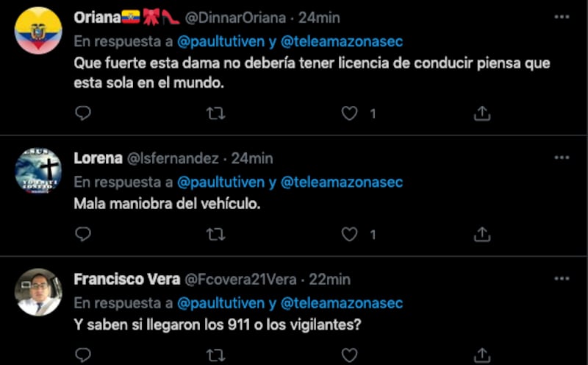The height and width of the screenshot is (365, 588).
Task: Reply to Lorena's tweet
Action: tap(83, 234)
